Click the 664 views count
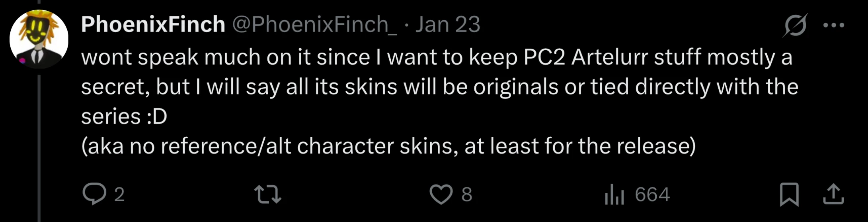Viewport: 868px width, 222px height. point(652,195)
